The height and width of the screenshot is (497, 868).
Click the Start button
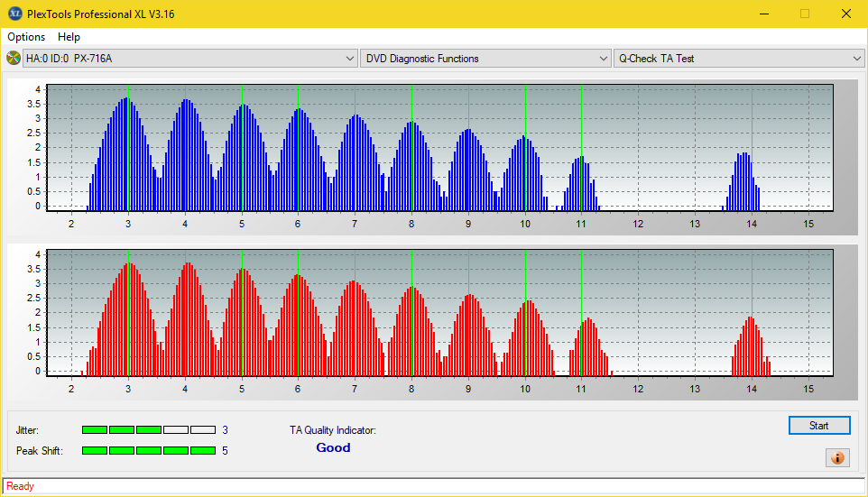819,426
